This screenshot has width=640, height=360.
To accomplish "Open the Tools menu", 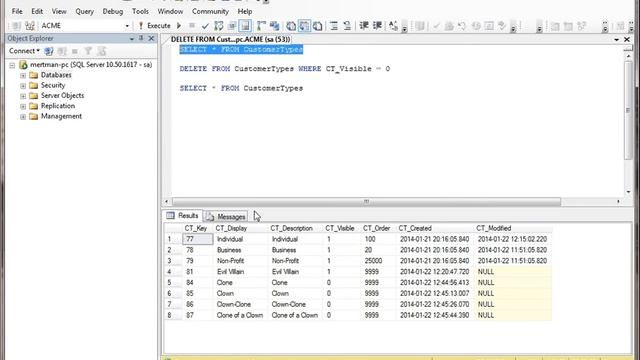I will [x=140, y=11].
